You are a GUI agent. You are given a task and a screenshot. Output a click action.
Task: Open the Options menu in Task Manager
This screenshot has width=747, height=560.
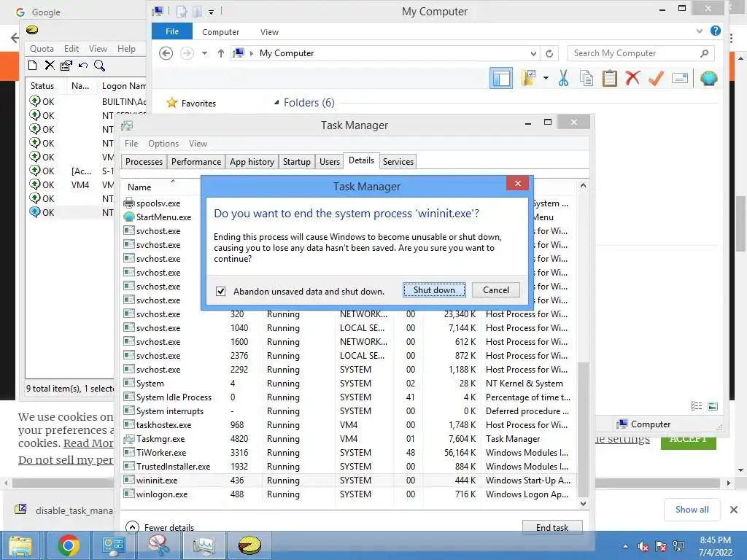(x=163, y=144)
